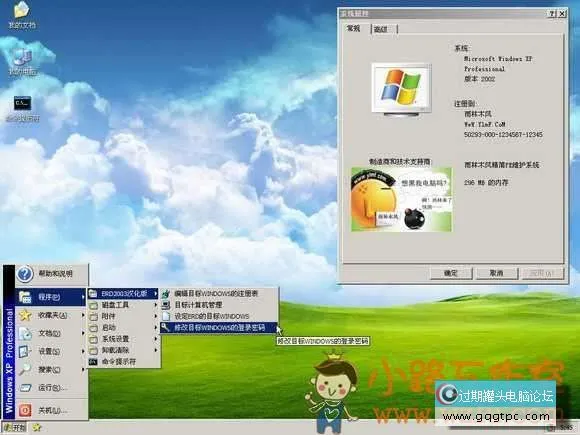Select the 我的电脑 desktop icon
The image size is (580, 435).
point(23,62)
